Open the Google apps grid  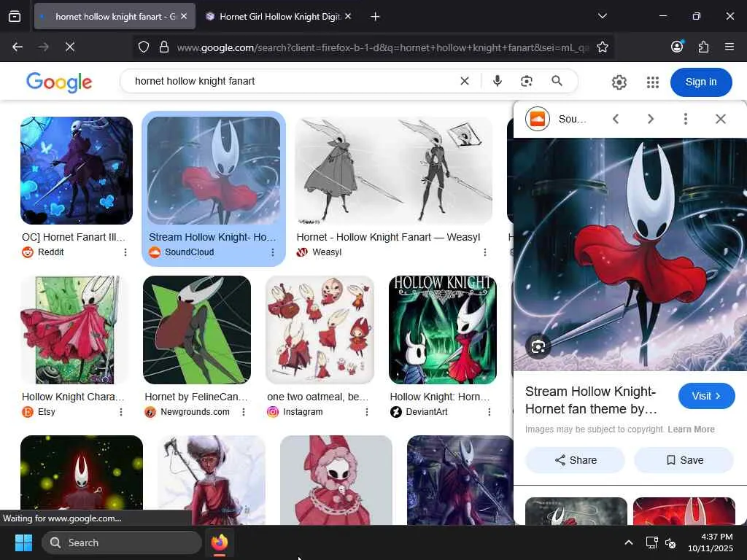(653, 82)
